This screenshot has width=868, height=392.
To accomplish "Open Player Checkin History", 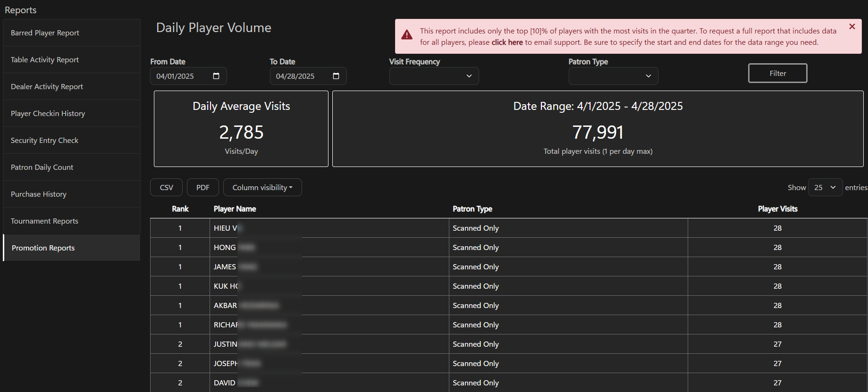I will pos(48,113).
